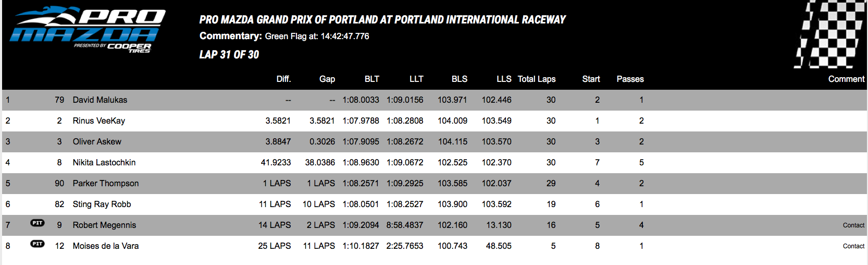
Task: Select the LLT column header
Action: coord(416,79)
